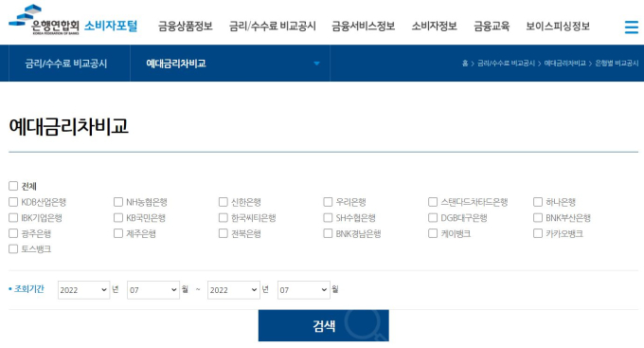This screenshot has height=348, width=644.
Task: Tick the 토스뱅크 checkbox
Action: (x=13, y=248)
